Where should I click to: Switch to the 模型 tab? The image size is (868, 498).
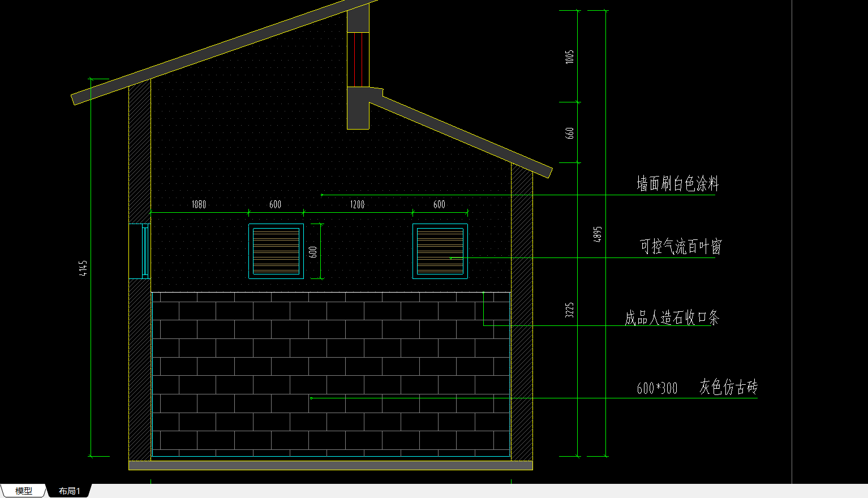pyautogui.click(x=23, y=491)
